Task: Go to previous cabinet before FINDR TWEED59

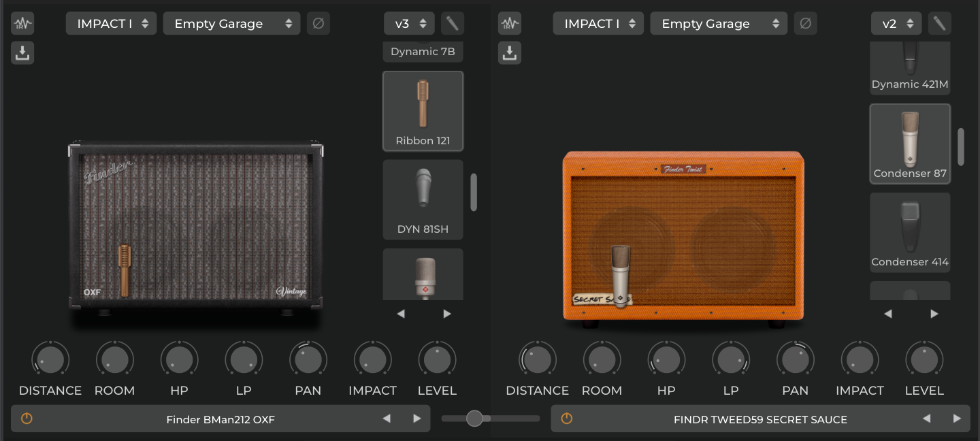Action: point(926,419)
